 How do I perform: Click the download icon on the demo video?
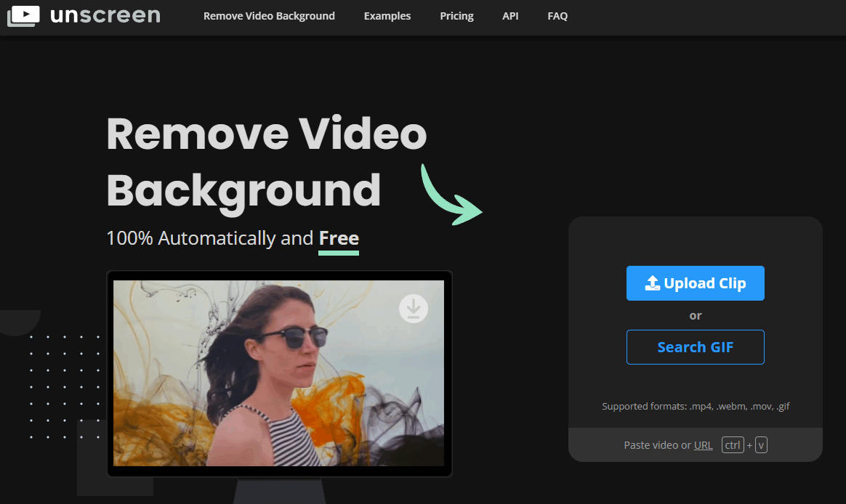[x=414, y=309]
